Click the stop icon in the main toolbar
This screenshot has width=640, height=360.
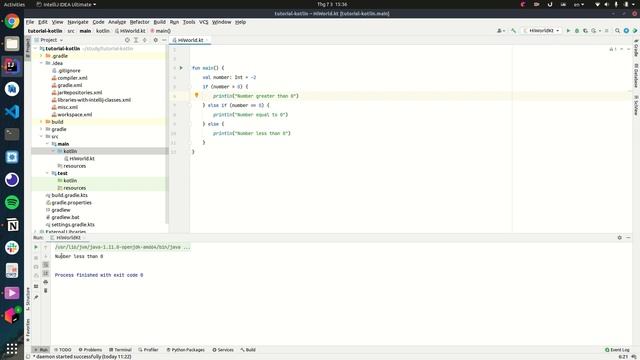click(607, 31)
